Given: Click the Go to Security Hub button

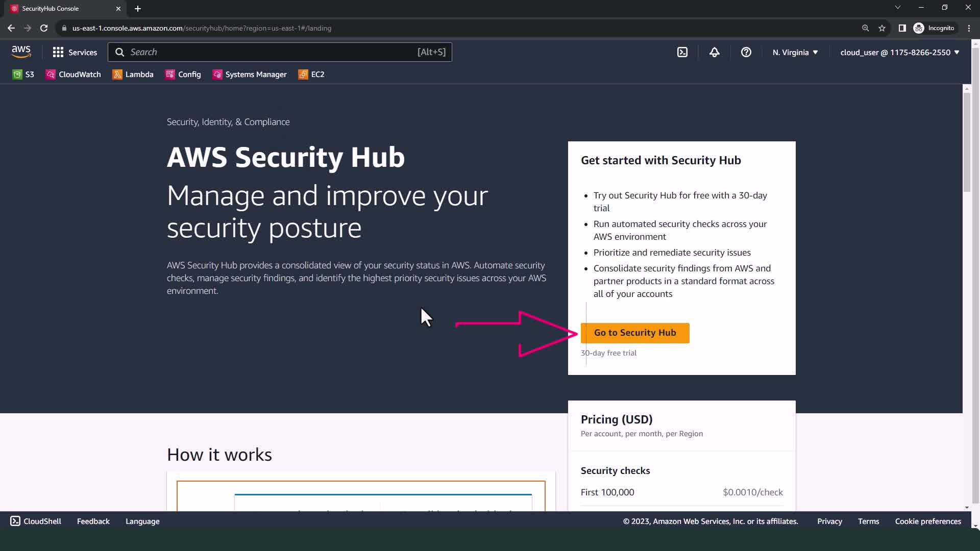Looking at the screenshot, I should (x=634, y=333).
